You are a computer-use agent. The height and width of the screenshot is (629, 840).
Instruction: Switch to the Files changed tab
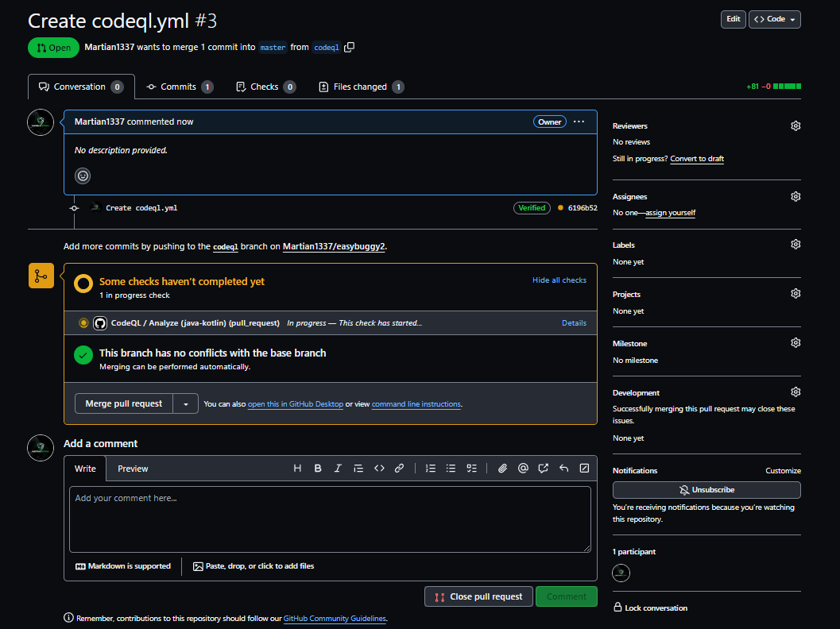360,87
